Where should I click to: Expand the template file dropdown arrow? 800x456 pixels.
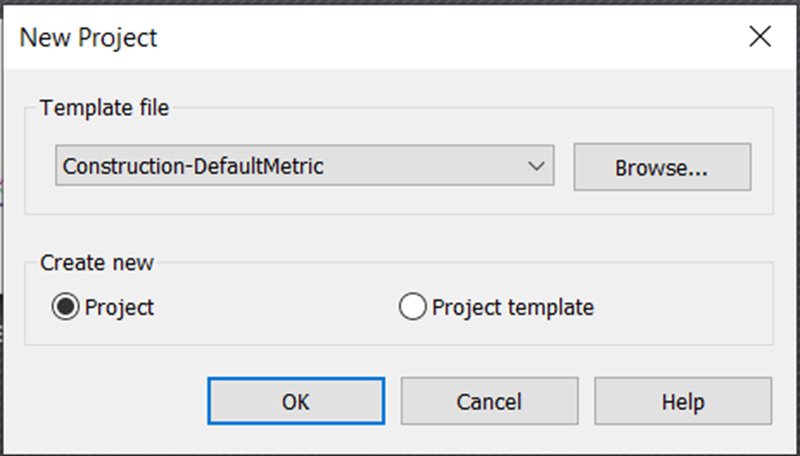tap(536, 166)
